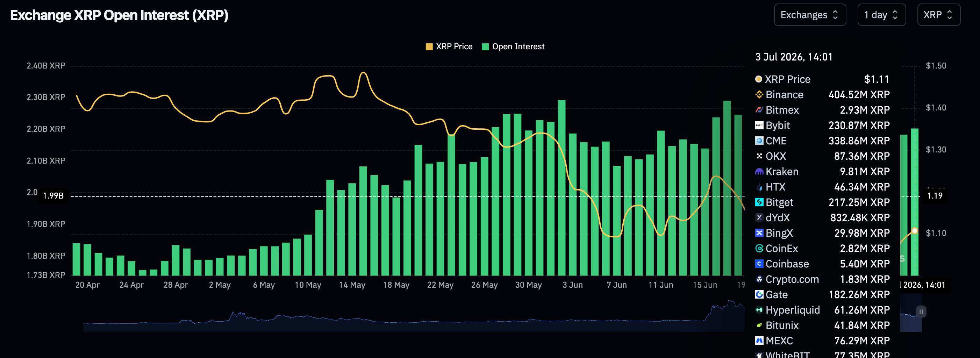The height and width of the screenshot is (358, 980).
Task: Click the '1.99B' crosshair axis label
Action: pos(53,196)
